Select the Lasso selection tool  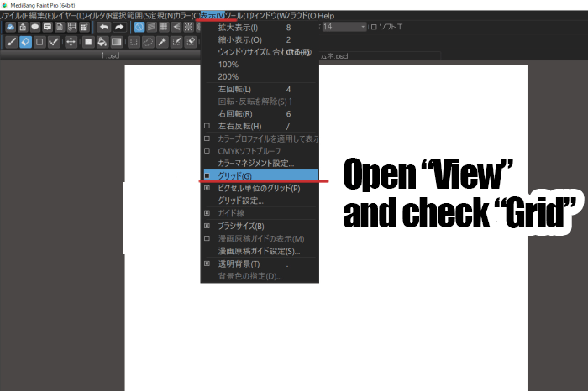148,42
